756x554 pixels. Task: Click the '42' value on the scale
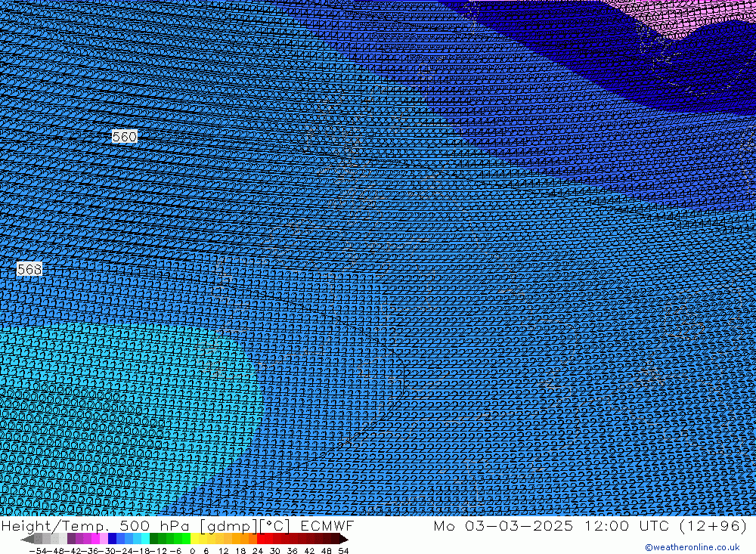click(309, 551)
